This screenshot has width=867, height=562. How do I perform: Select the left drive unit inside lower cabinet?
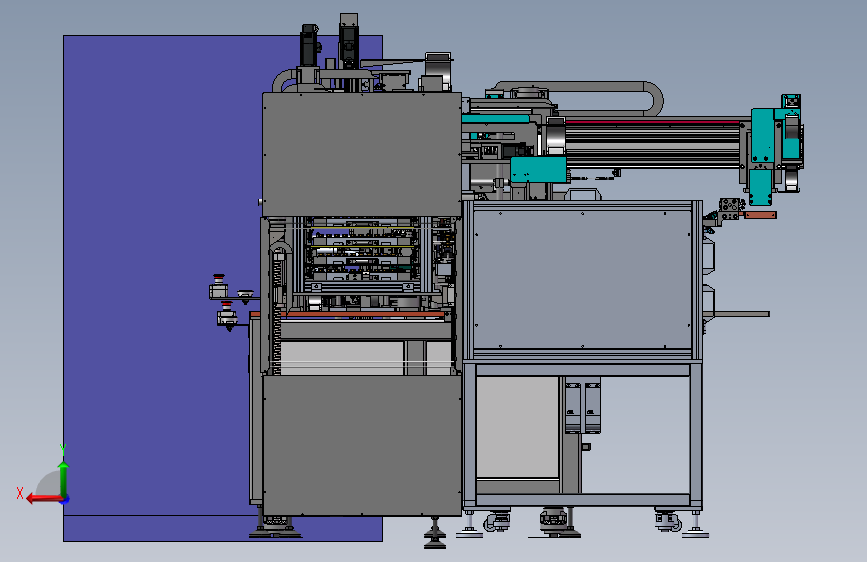(x=573, y=407)
